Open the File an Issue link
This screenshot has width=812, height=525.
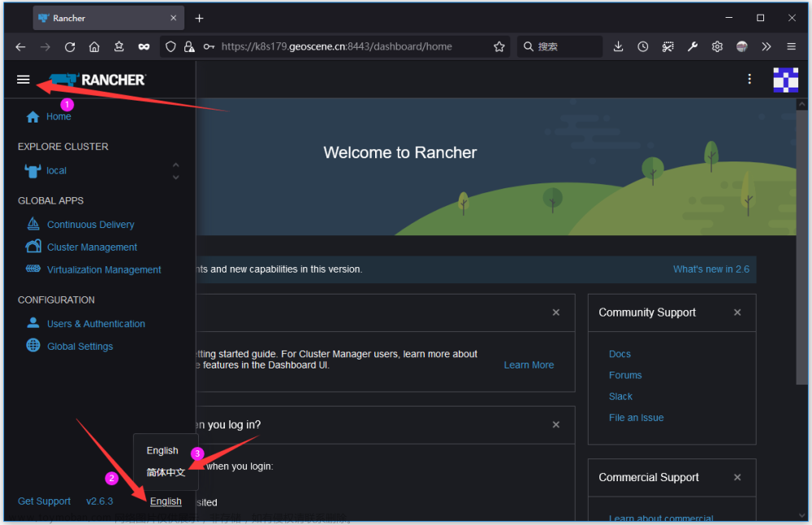[x=636, y=418]
